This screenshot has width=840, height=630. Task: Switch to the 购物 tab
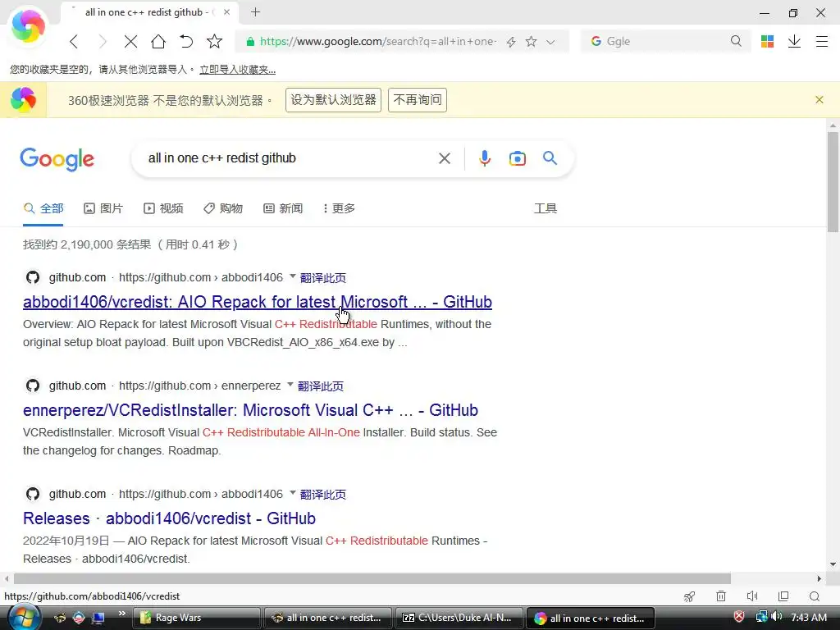(223, 208)
